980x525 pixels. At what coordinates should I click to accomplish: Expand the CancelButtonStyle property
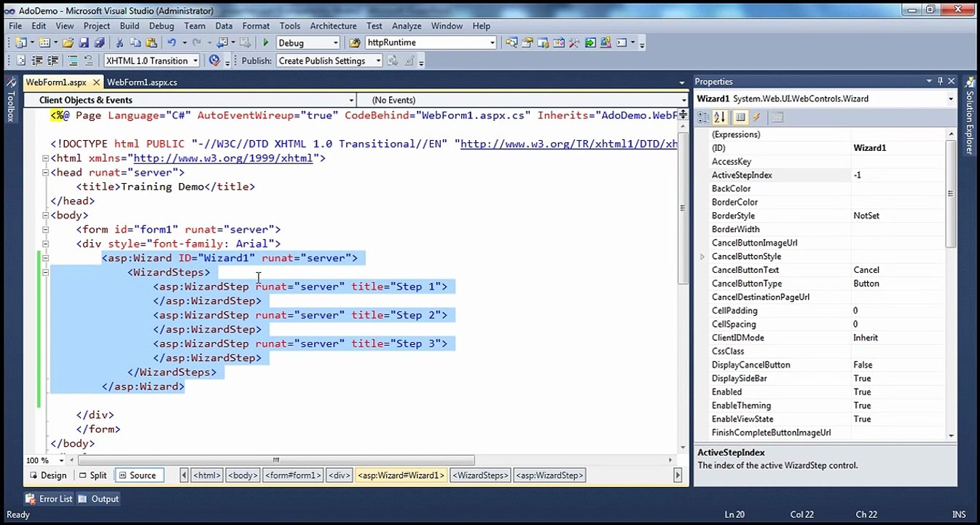[x=702, y=257]
